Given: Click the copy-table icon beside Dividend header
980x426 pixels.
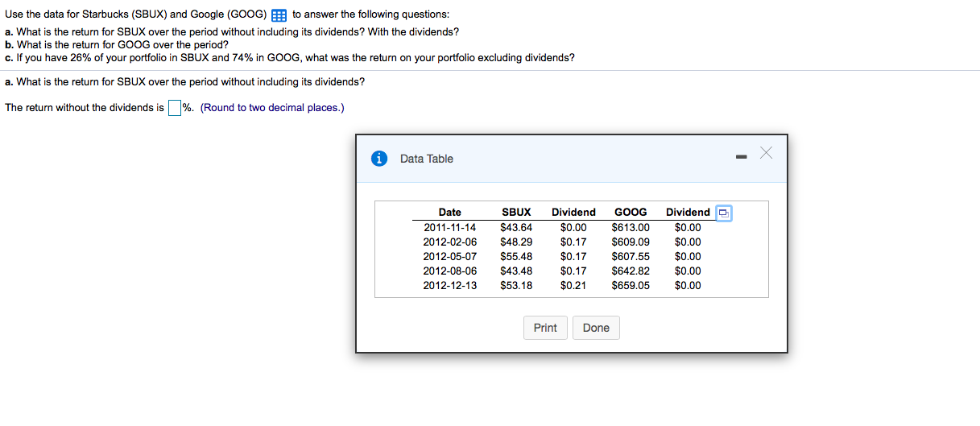Looking at the screenshot, I should tap(724, 213).
